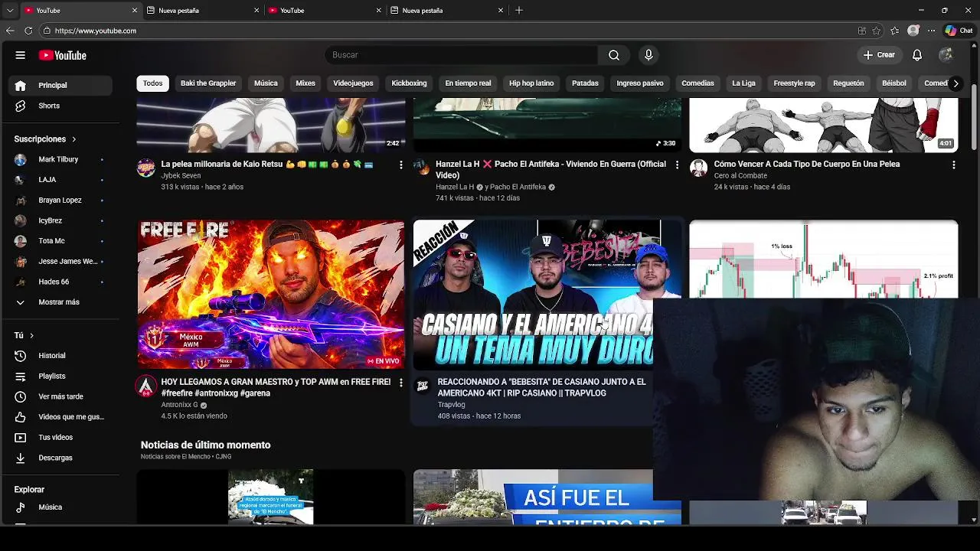Click the YouTube logo

(63, 55)
